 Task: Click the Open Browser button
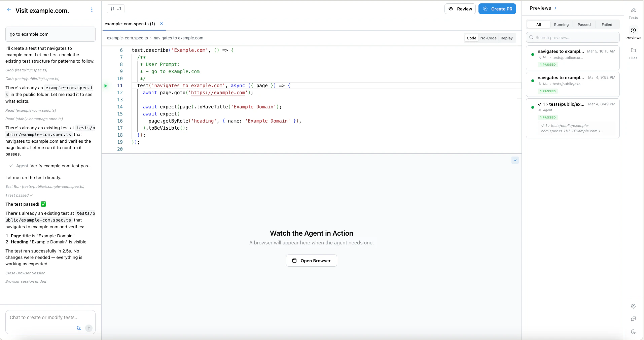pyautogui.click(x=311, y=261)
